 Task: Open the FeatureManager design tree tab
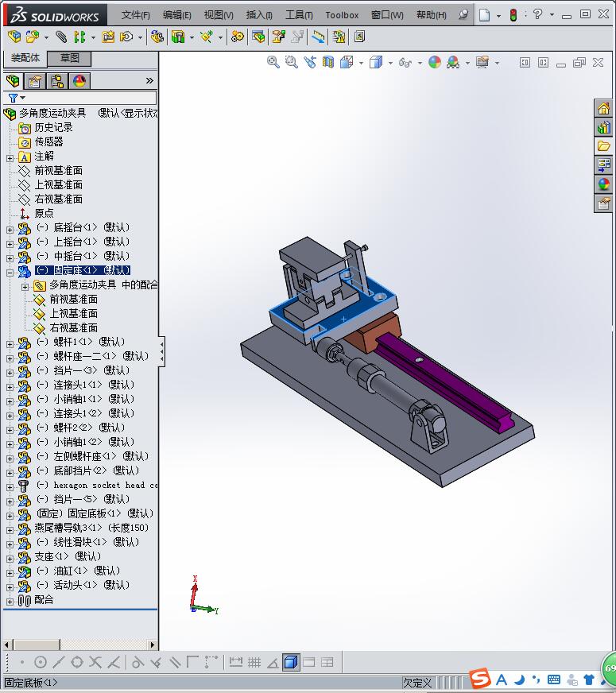point(14,81)
